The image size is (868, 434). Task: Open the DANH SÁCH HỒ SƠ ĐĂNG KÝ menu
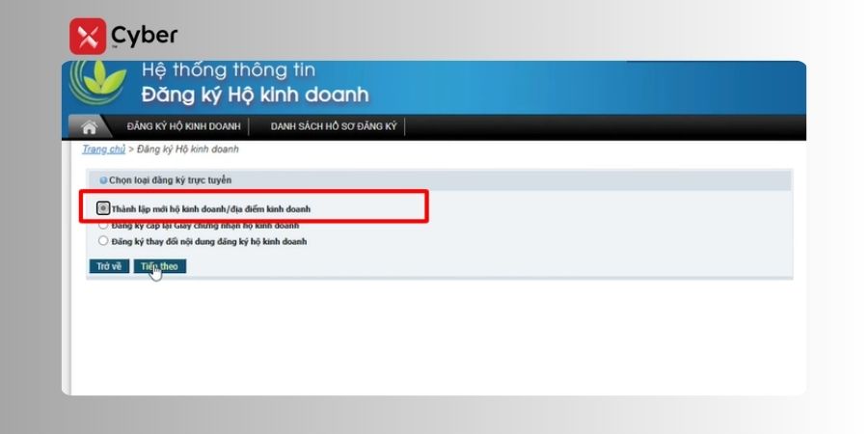[334, 126]
